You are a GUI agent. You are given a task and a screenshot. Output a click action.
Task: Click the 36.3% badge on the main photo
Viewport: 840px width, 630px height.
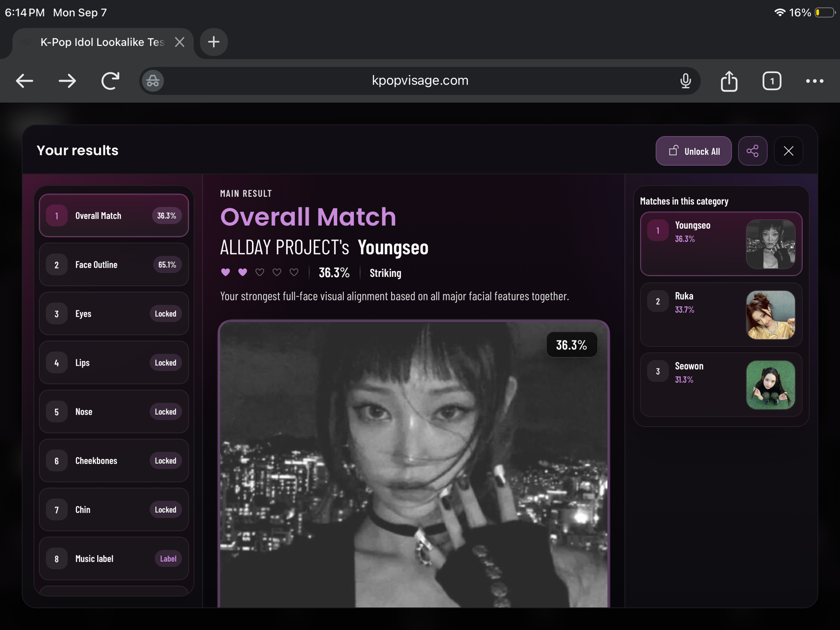point(571,345)
